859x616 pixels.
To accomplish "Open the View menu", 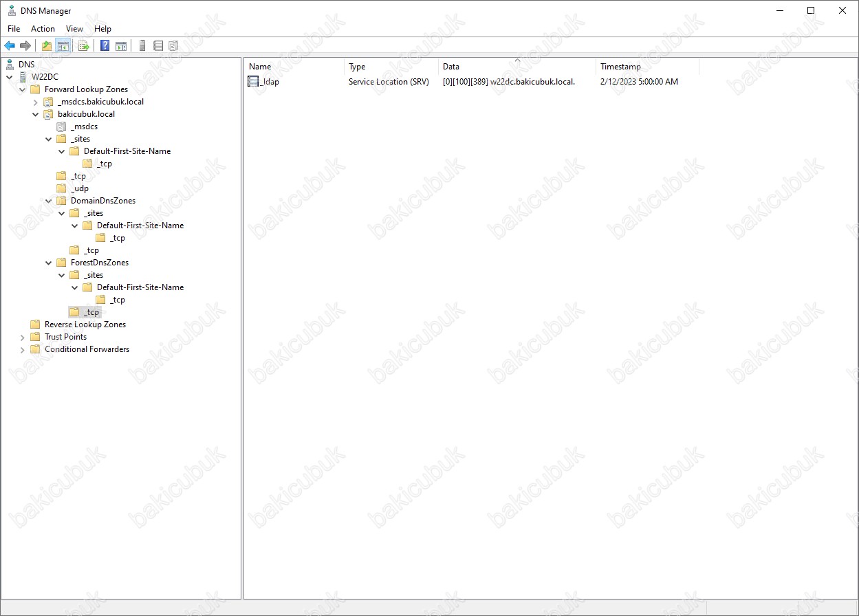I will pyautogui.click(x=74, y=29).
